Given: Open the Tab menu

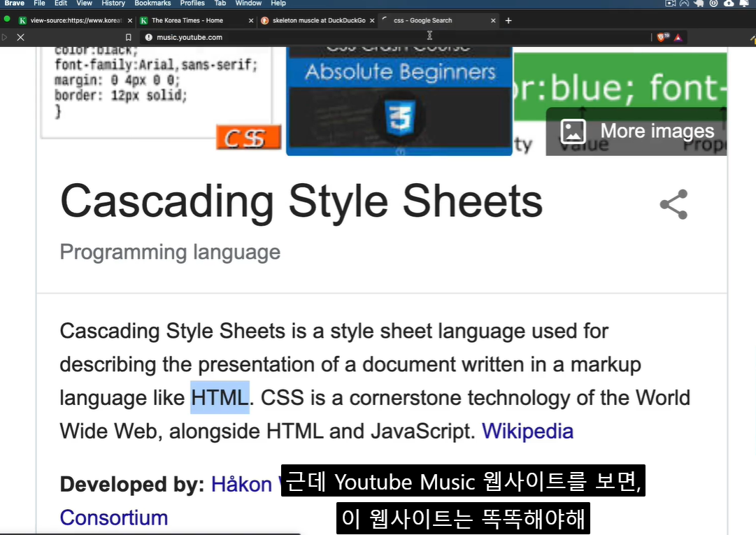Looking at the screenshot, I should pos(220,3).
